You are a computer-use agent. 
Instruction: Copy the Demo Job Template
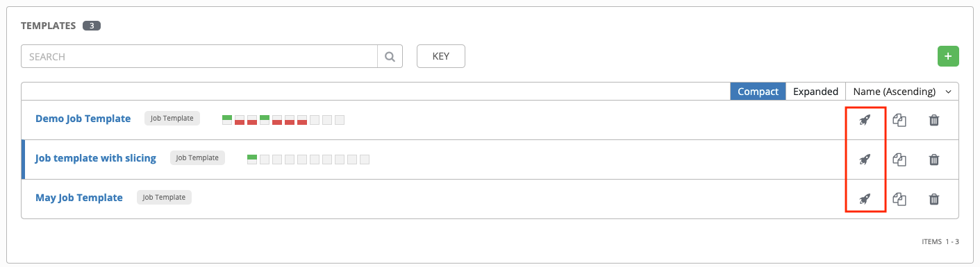point(899,120)
